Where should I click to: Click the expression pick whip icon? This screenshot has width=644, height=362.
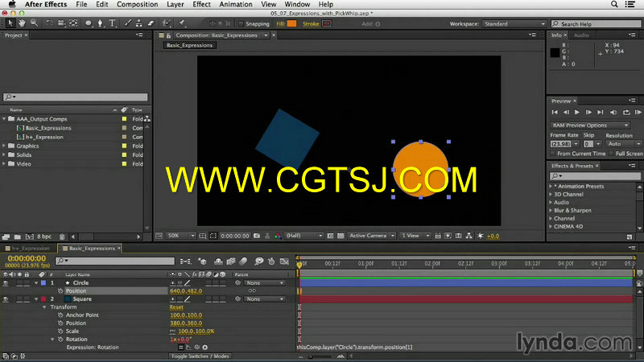point(196,348)
